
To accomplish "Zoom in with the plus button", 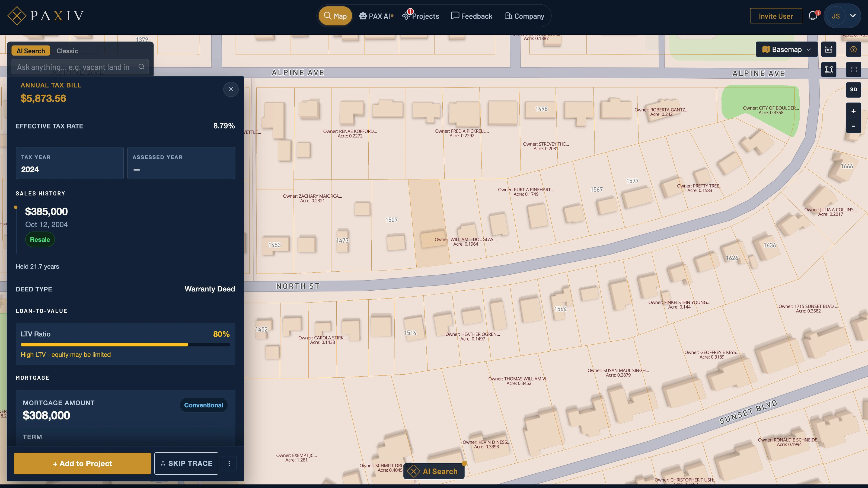I will pyautogui.click(x=854, y=111).
